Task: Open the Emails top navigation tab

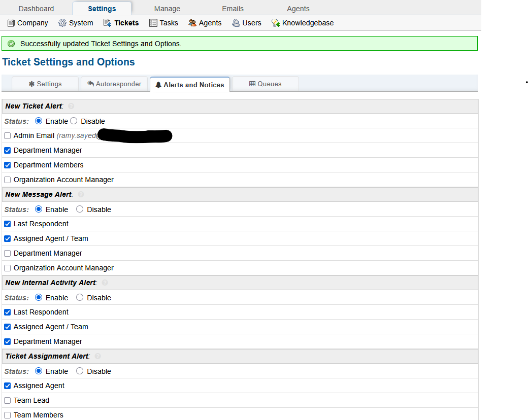Action: (233, 9)
